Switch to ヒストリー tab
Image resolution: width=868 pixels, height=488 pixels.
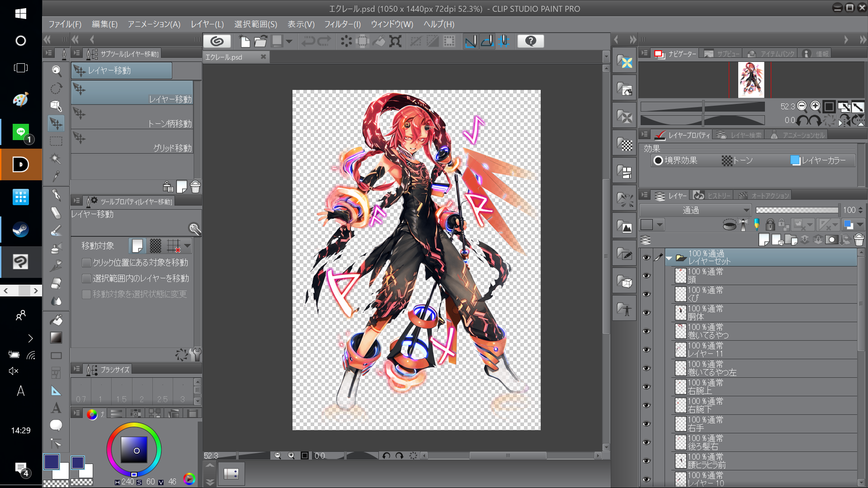(x=712, y=195)
